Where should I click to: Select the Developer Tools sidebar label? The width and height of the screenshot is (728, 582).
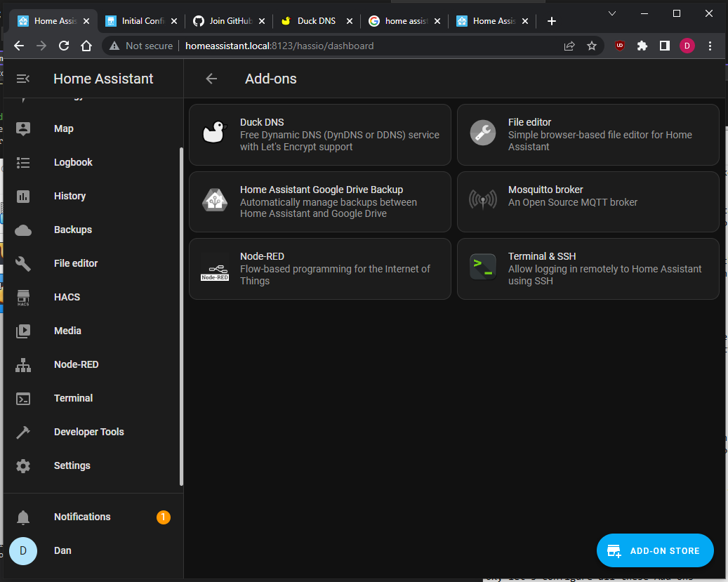[89, 432]
